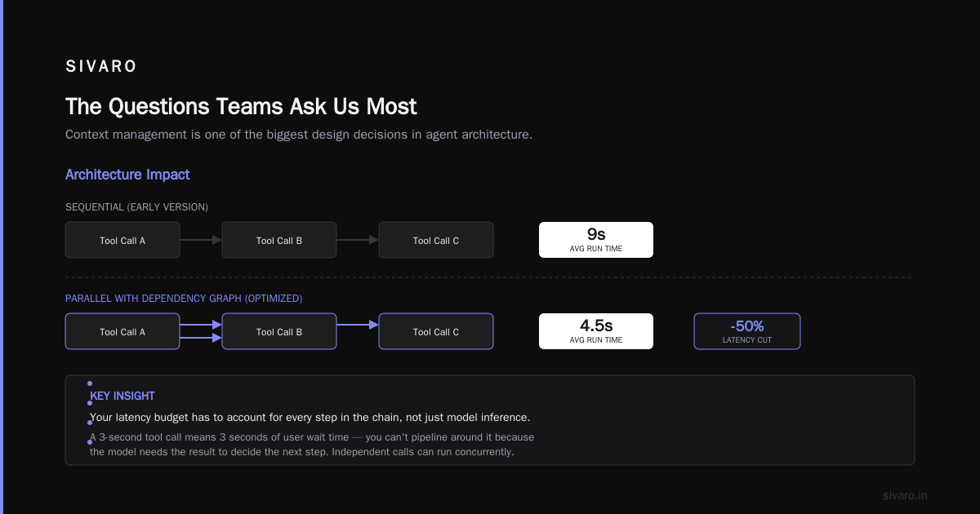Screen dimensions: 980x514
Task: Click the first bullet dot beside Key Insight
Action: tap(90, 383)
